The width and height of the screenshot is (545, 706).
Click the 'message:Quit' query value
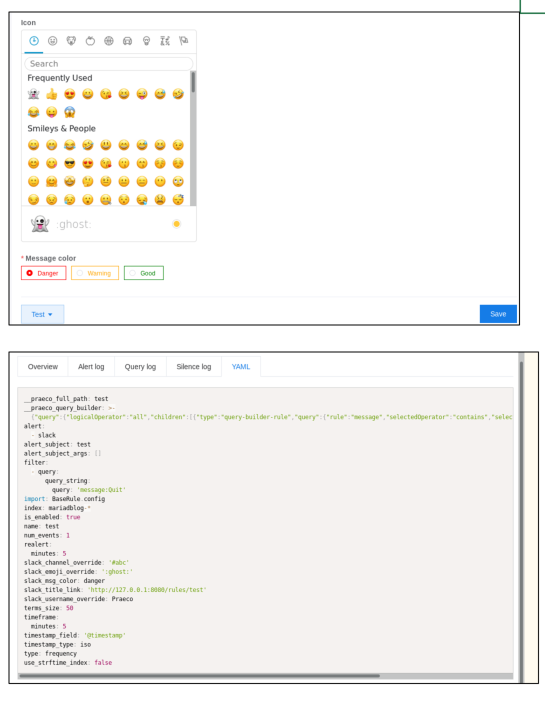click(x=101, y=490)
